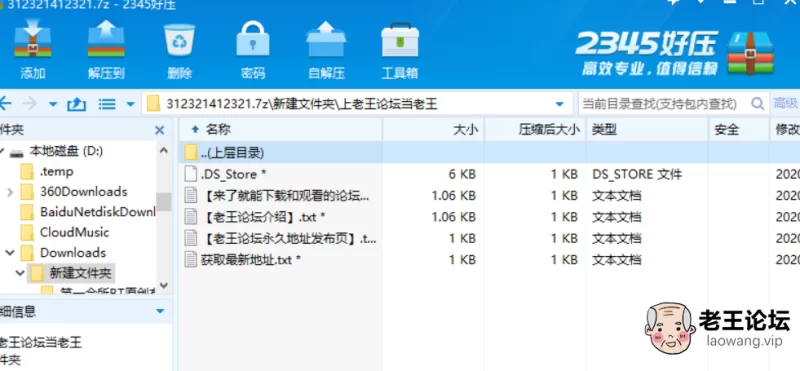The image size is (800, 371).
Task: Click the magnifier search icon
Action: [x=758, y=104]
